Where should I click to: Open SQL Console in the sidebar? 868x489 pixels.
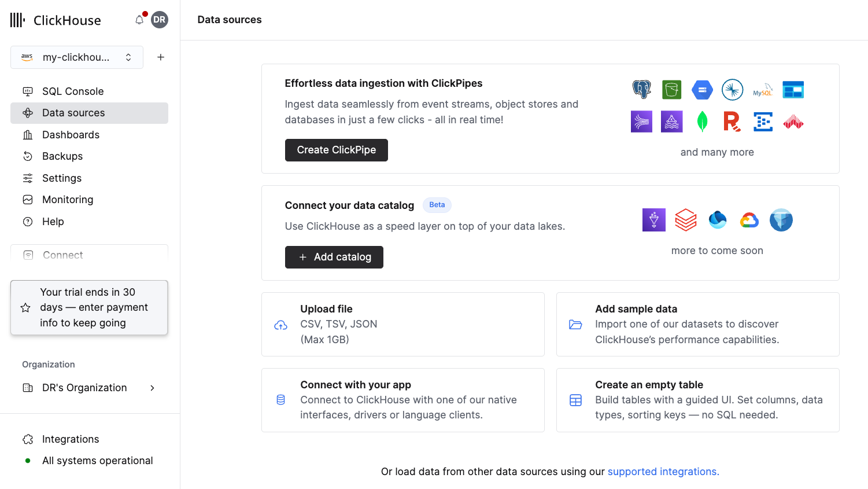coord(89,91)
